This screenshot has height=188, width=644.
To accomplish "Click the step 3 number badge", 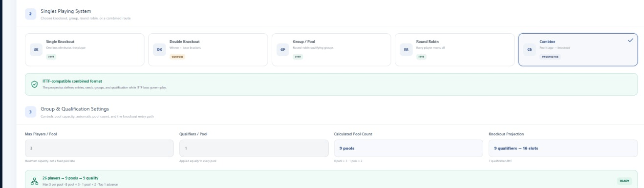I will (30, 112).
